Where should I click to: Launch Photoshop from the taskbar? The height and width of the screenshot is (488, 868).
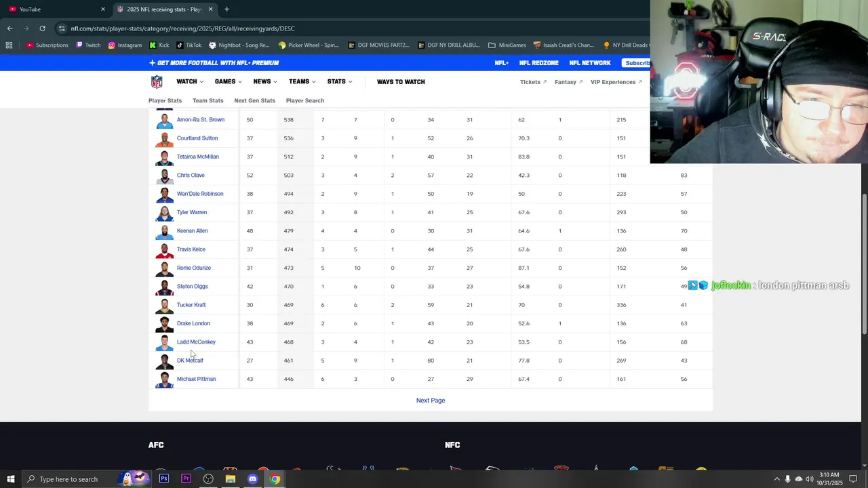[164, 479]
